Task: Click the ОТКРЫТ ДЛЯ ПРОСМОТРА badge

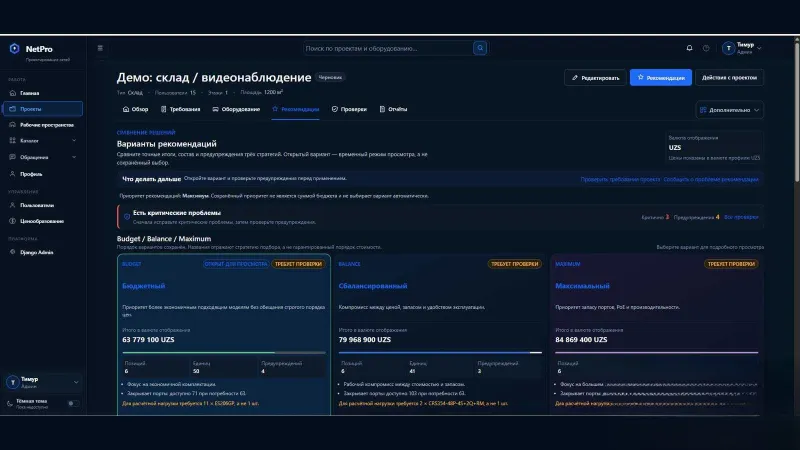Action: click(x=236, y=264)
